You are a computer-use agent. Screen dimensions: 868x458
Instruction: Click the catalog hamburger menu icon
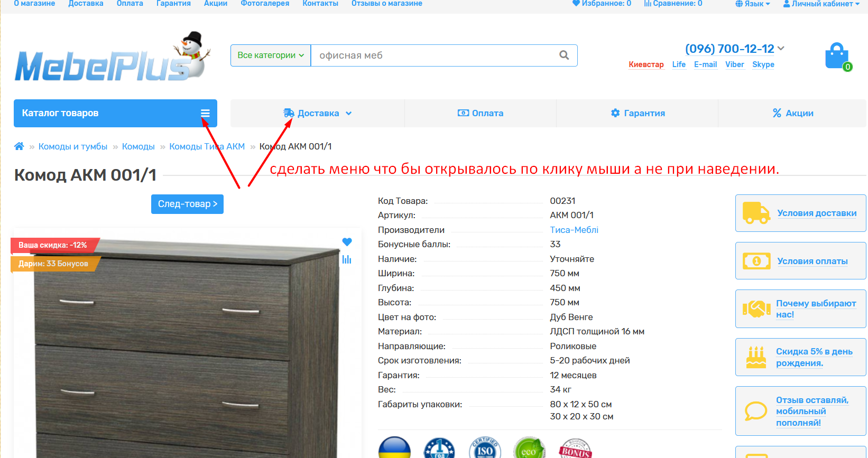(205, 113)
